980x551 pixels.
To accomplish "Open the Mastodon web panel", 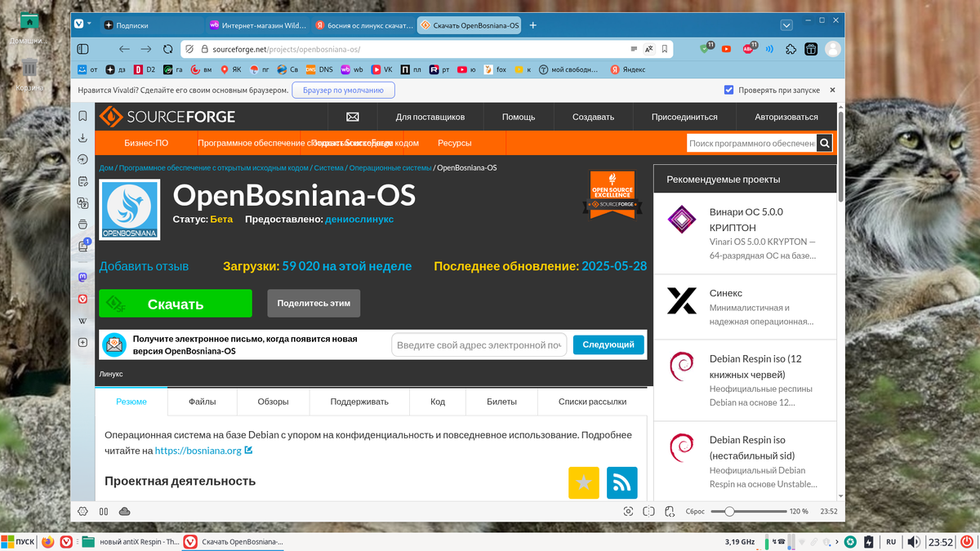I will click(x=82, y=278).
